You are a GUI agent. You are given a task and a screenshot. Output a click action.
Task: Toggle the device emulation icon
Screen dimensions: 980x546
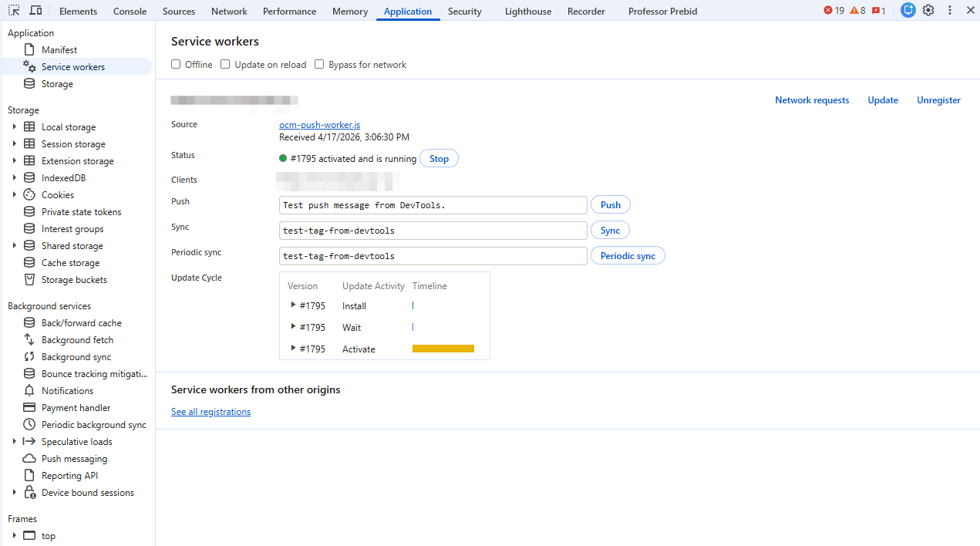pos(35,10)
